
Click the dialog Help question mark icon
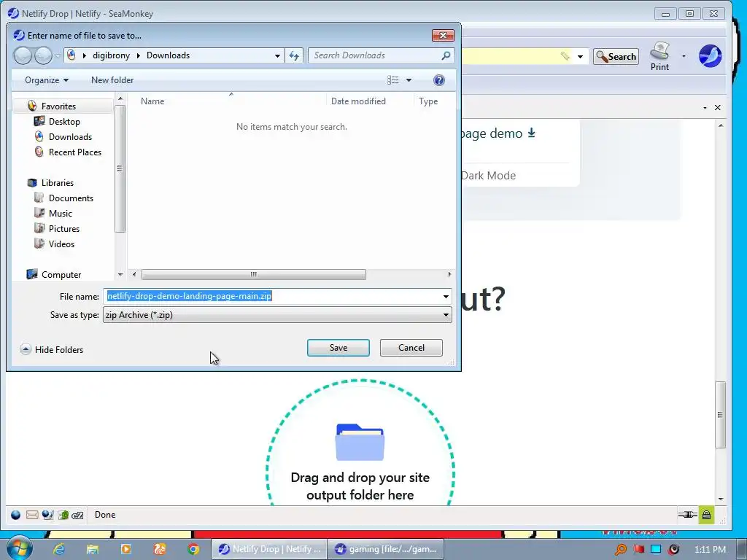(438, 80)
